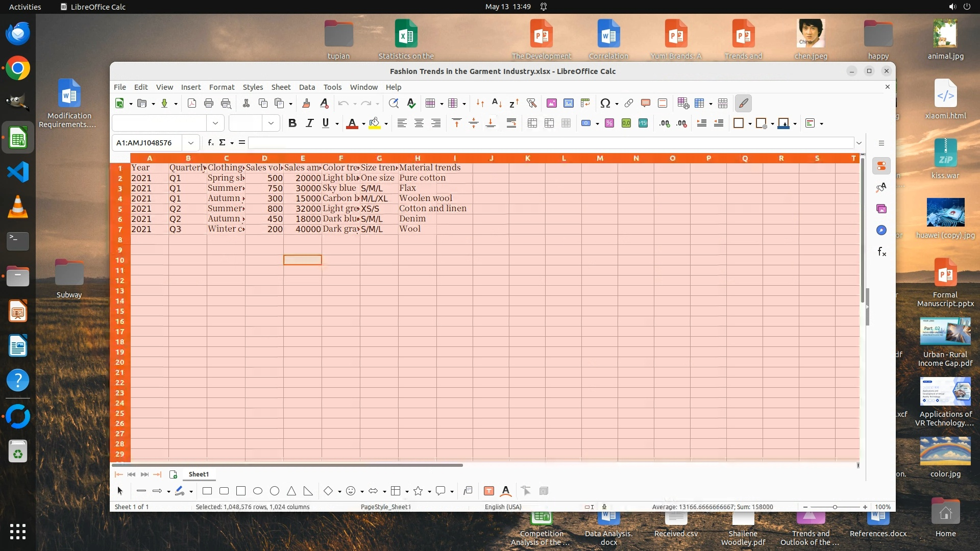Click the Sort Ascending icon
Image resolution: width=980 pixels, height=551 pixels.
tap(497, 104)
